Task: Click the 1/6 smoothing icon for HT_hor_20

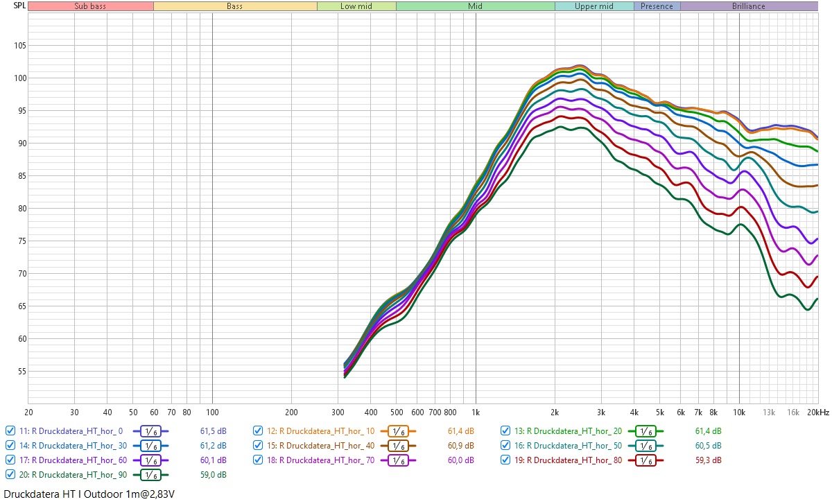Action: tap(645, 431)
